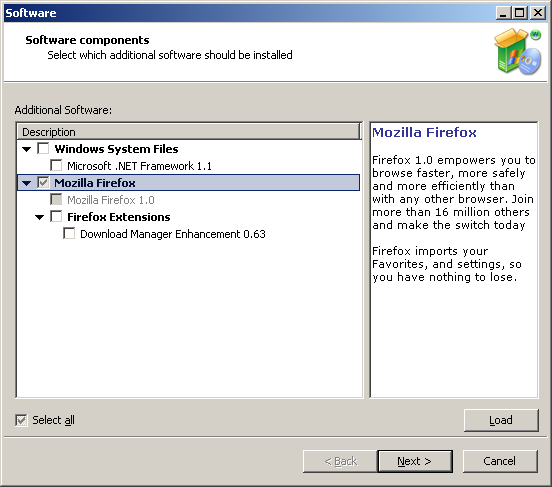
Task: Collapse the Firefox Extensions node
Action: pyautogui.click(x=39, y=217)
